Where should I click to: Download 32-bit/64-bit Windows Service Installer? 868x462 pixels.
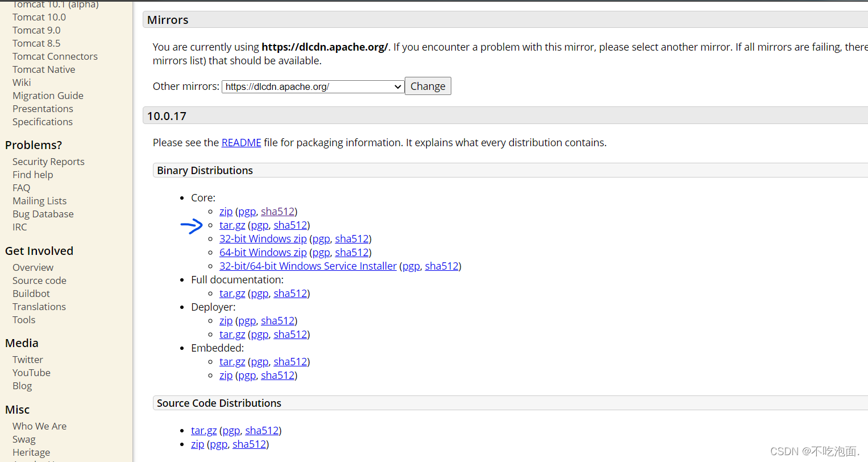308,266
